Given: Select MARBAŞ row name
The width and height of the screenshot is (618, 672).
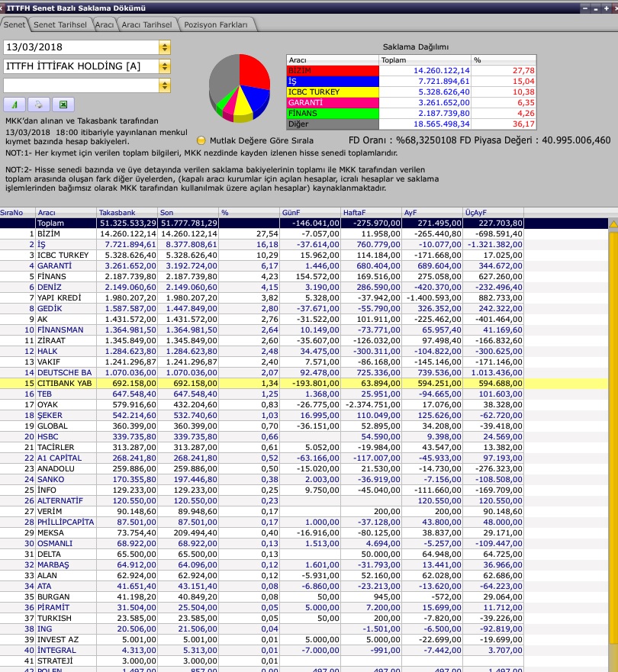Looking at the screenshot, I should [x=53, y=565].
